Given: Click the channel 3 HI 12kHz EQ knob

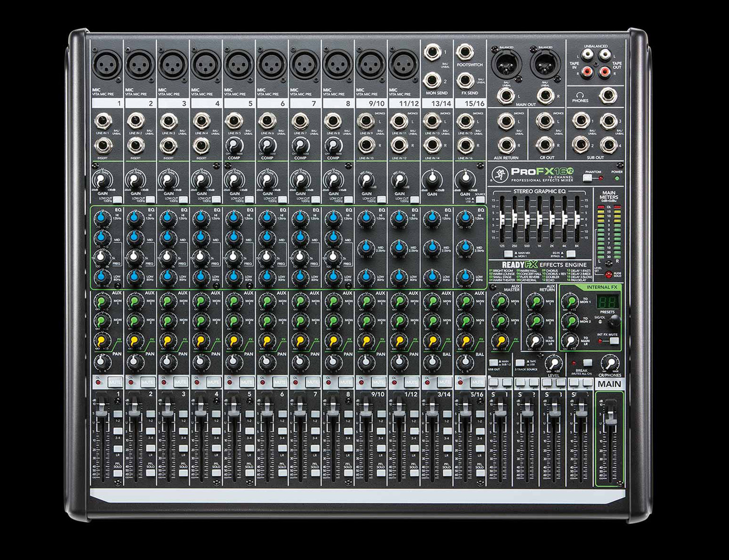Looking at the screenshot, I should tap(168, 218).
